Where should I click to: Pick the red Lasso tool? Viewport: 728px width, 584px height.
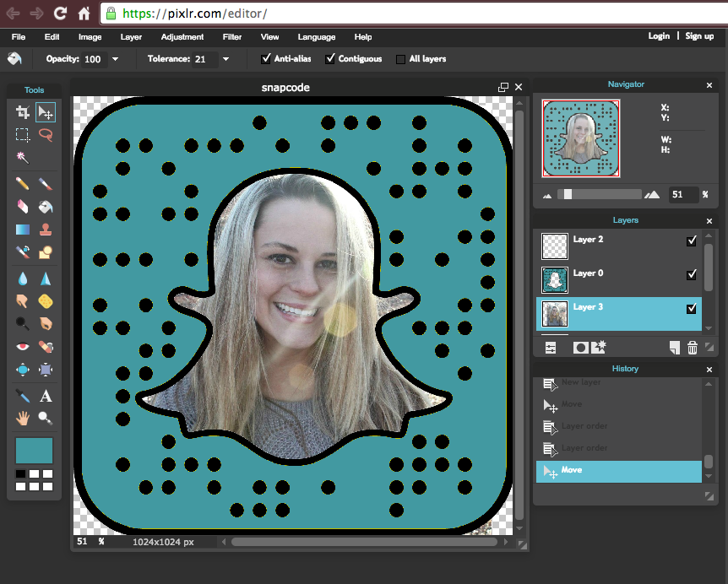click(x=46, y=135)
